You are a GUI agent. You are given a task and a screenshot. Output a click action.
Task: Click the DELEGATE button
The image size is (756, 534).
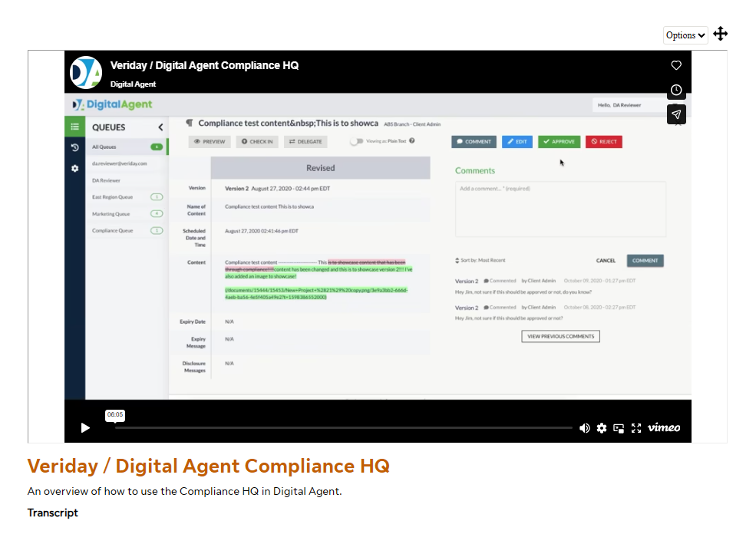coord(305,142)
